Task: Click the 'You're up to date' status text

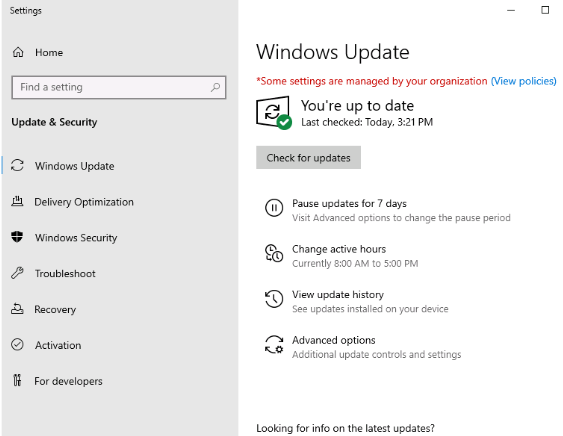Action: tap(357, 106)
